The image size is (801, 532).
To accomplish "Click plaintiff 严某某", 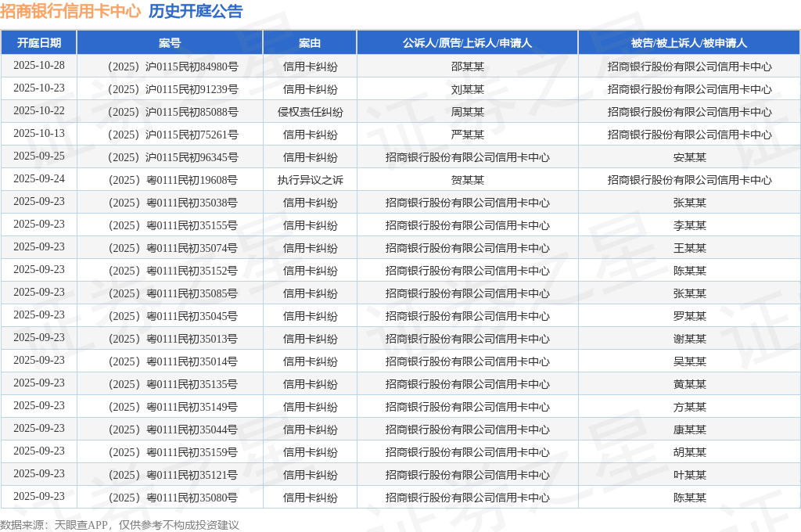I will [x=468, y=135].
